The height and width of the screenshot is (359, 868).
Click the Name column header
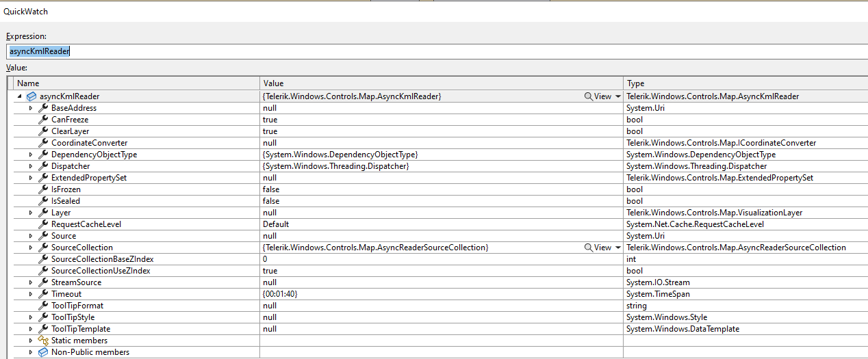[137, 83]
